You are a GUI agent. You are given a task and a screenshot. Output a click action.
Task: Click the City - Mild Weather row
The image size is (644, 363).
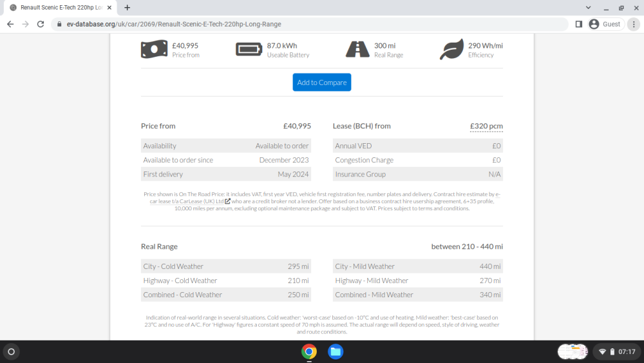point(418,266)
